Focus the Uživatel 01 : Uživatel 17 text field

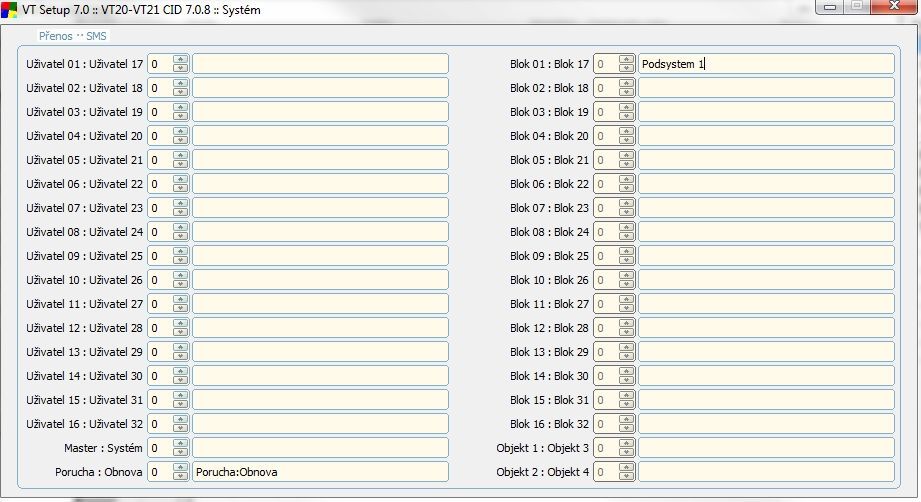(320, 64)
